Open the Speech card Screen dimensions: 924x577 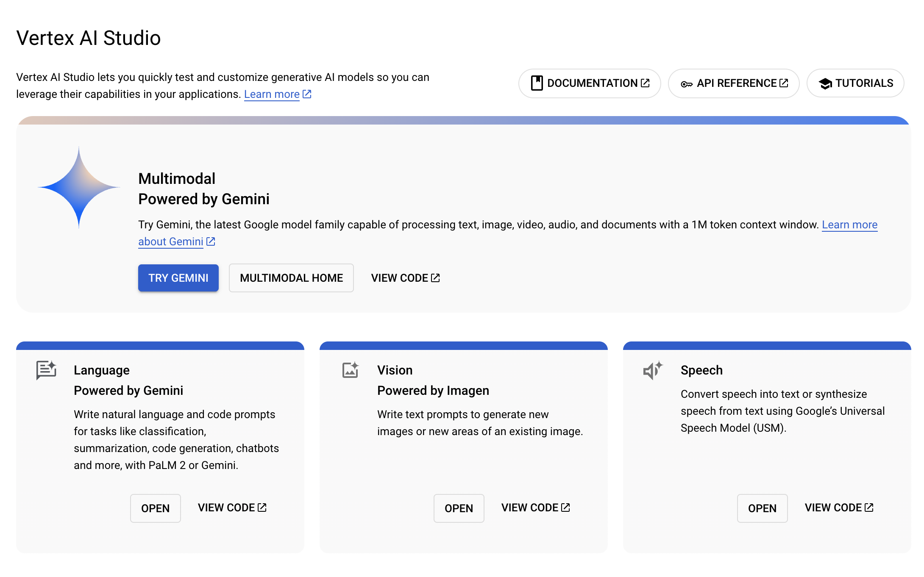pos(763,508)
